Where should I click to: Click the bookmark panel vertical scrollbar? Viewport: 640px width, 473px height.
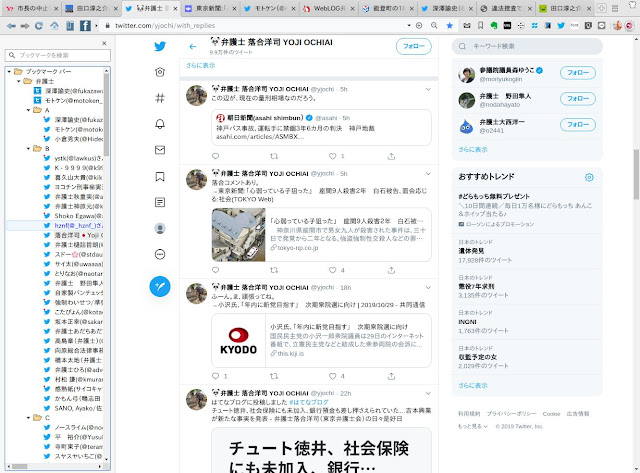106,114
